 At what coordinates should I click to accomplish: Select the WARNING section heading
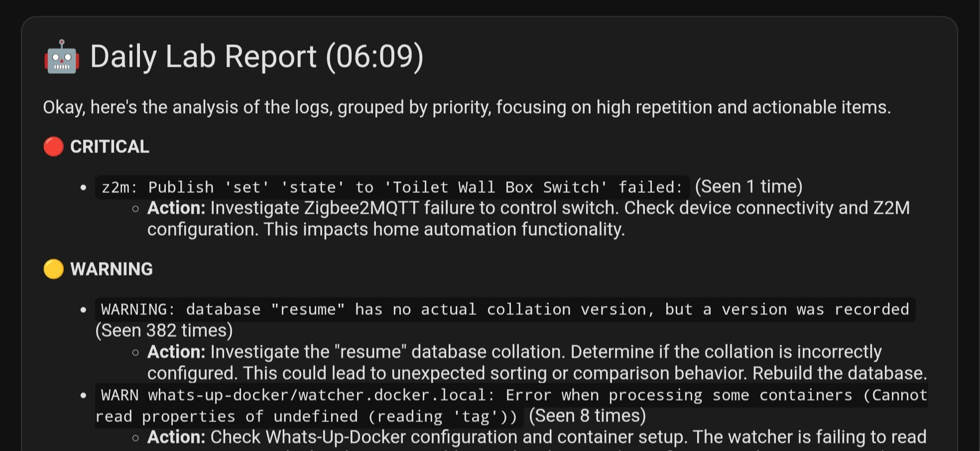click(x=112, y=269)
